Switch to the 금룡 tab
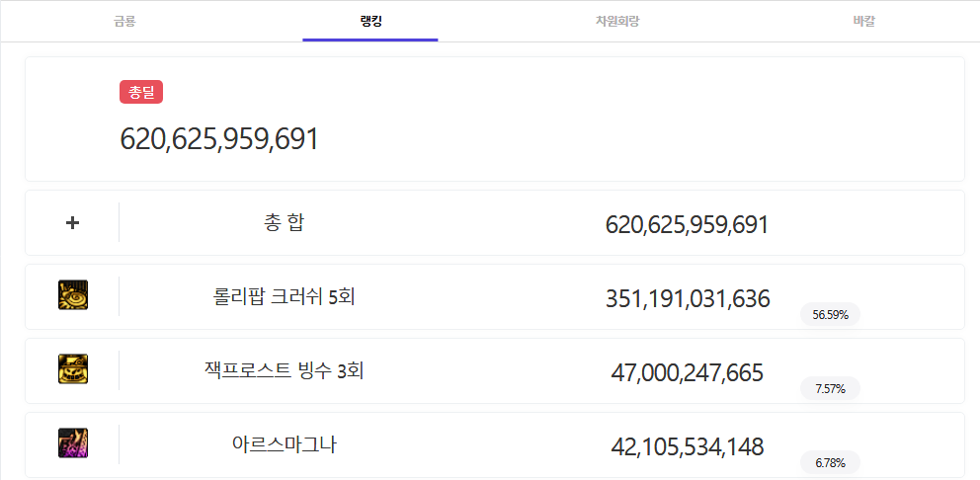 point(124,21)
